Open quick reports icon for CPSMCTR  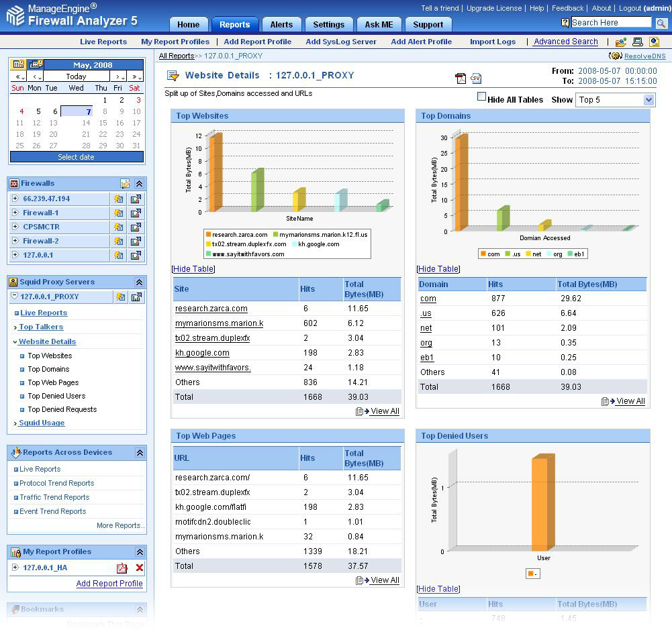click(119, 227)
